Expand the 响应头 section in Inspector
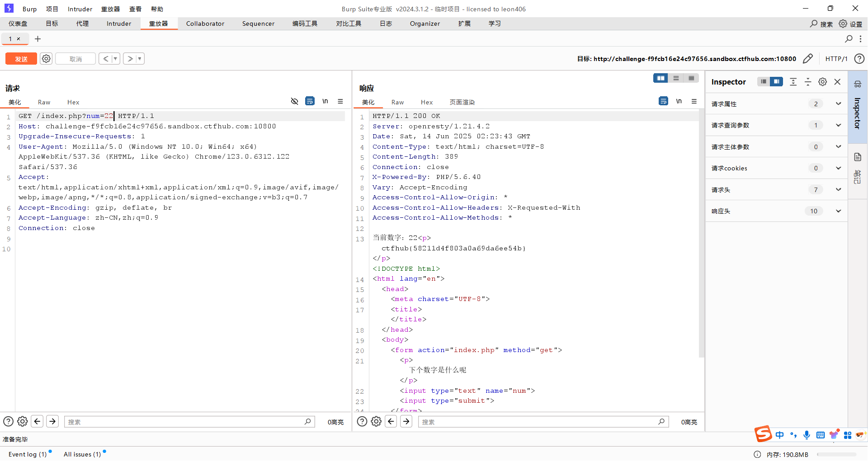The height and width of the screenshot is (461, 868). coord(838,211)
